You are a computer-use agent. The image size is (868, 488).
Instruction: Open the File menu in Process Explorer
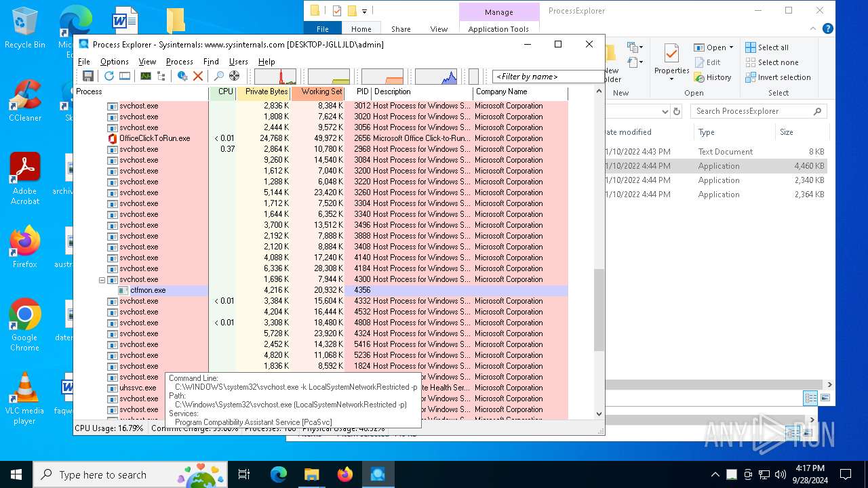coord(84,61)
